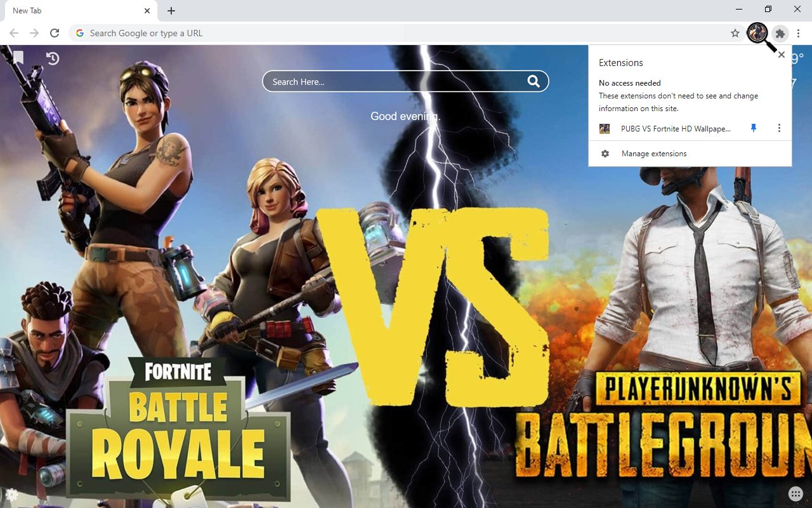Screen dimensions: 812x508
Task: Toggle the Extensions puzzle-piece button
Action: (780, 33)
